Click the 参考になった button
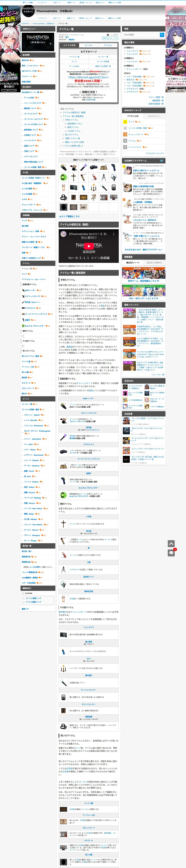 (x=110, y=38)
